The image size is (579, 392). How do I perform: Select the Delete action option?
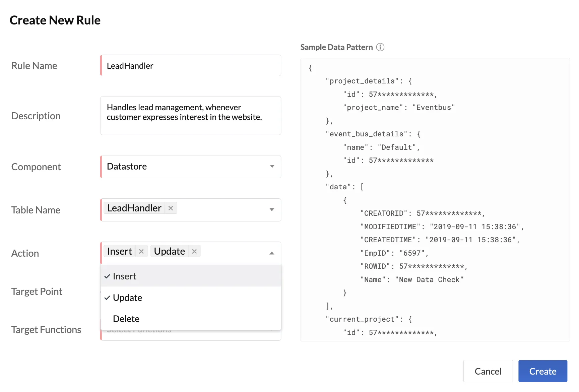[x=191, y=319]
